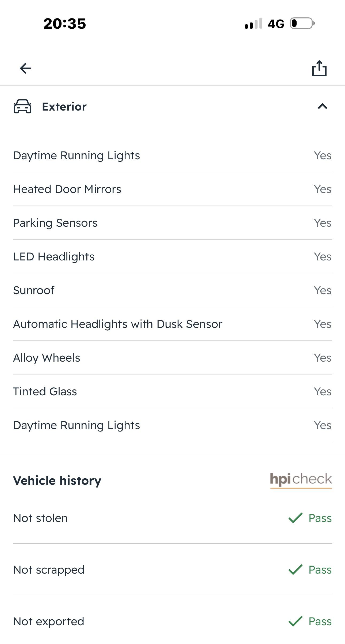Screen dimensions: 345x644
Task: Tap the Exterior section header title
Action: pyautogui.click(x=64, y=107)
